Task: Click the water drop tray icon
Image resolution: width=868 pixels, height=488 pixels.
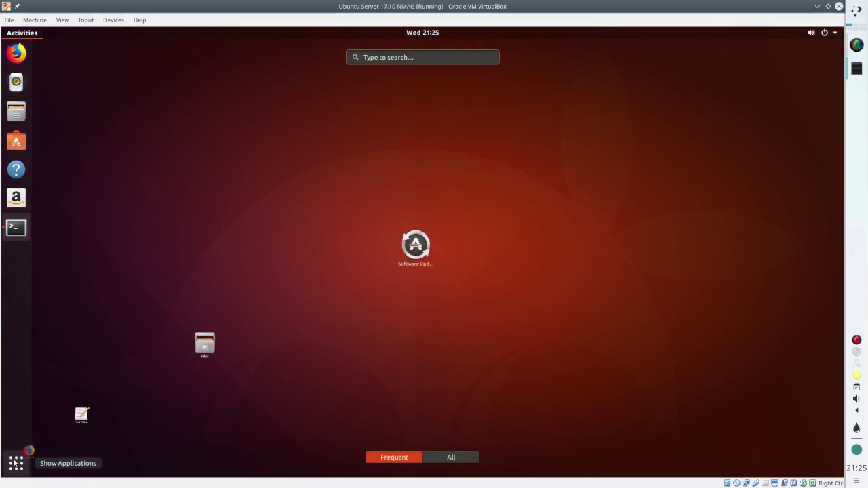Action: point(856,428)
